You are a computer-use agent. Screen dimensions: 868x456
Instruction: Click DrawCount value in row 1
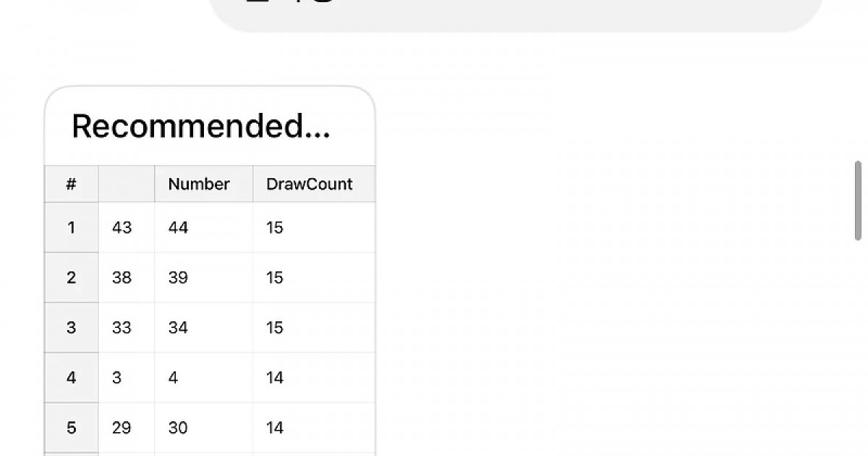coord(275,228)
